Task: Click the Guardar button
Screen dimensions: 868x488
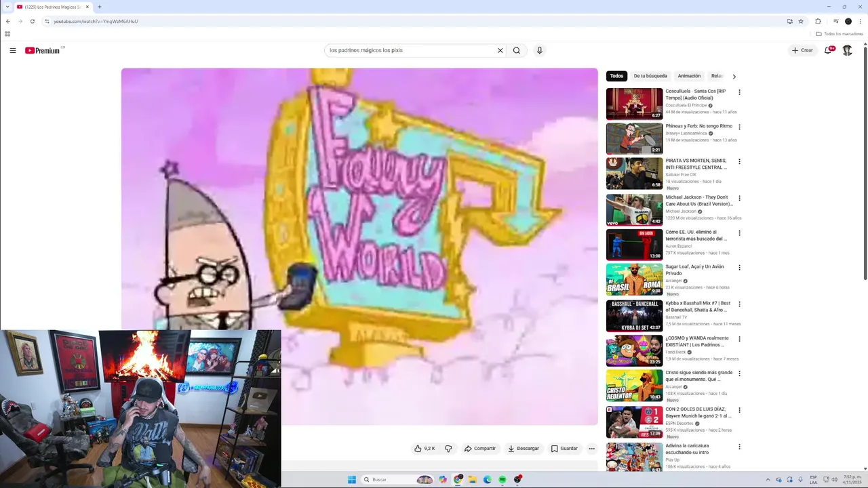Action: click(x=564, y=449)
